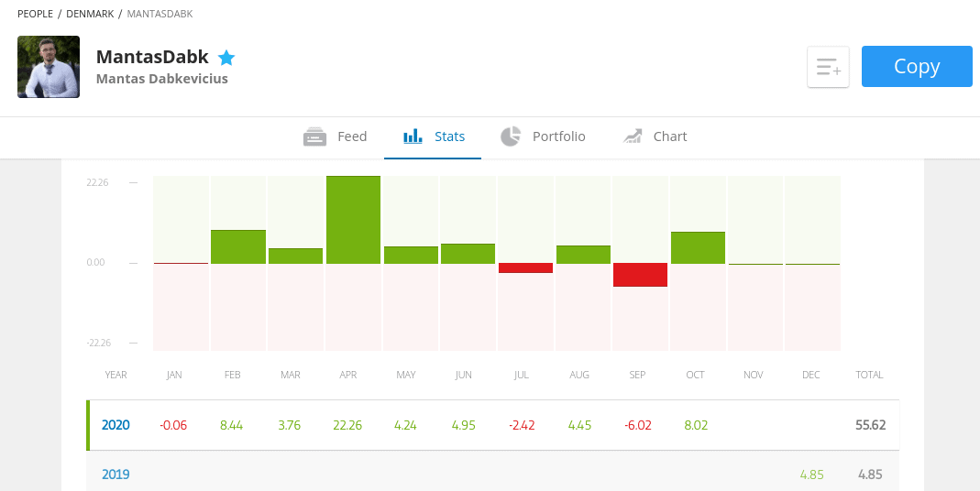Click the blue Copy button

coord(917,66)
